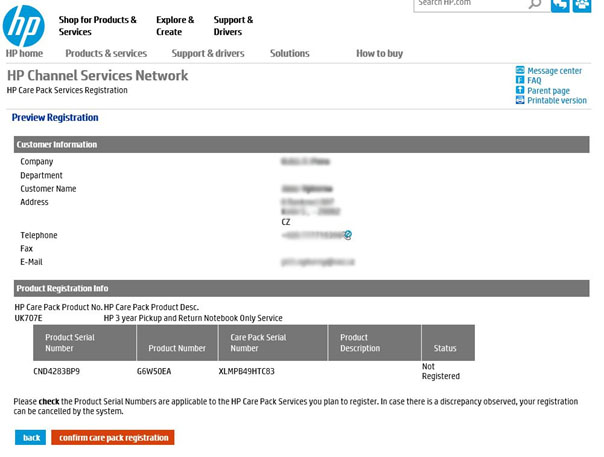Click the Company label
The height and width of the screenshot is (457, 604).
tap(37, 162)
